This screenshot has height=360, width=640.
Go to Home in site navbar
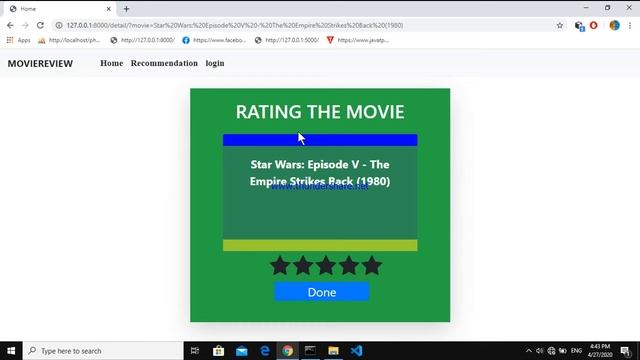pyautogui.click(x=111, y=63)
